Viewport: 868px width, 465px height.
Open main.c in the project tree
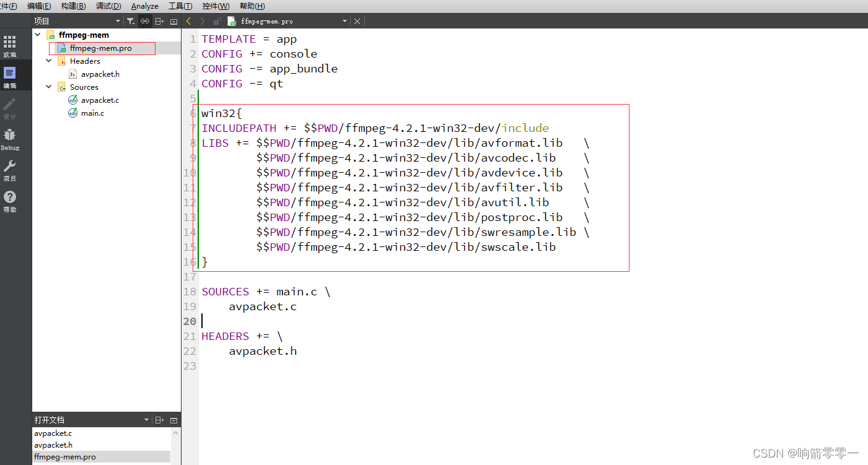pyautogui.click(x=93, y=113)
